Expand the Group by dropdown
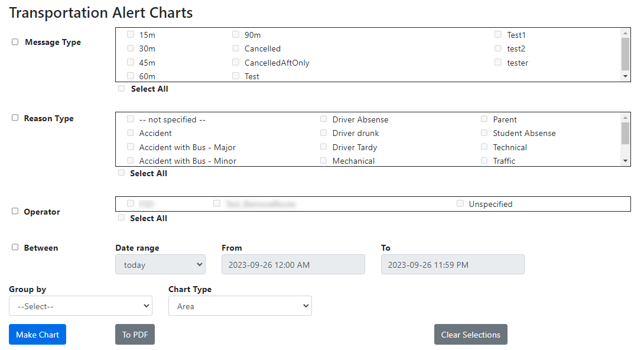This screenshot has height=350, width=644. (x=80, y=306)
